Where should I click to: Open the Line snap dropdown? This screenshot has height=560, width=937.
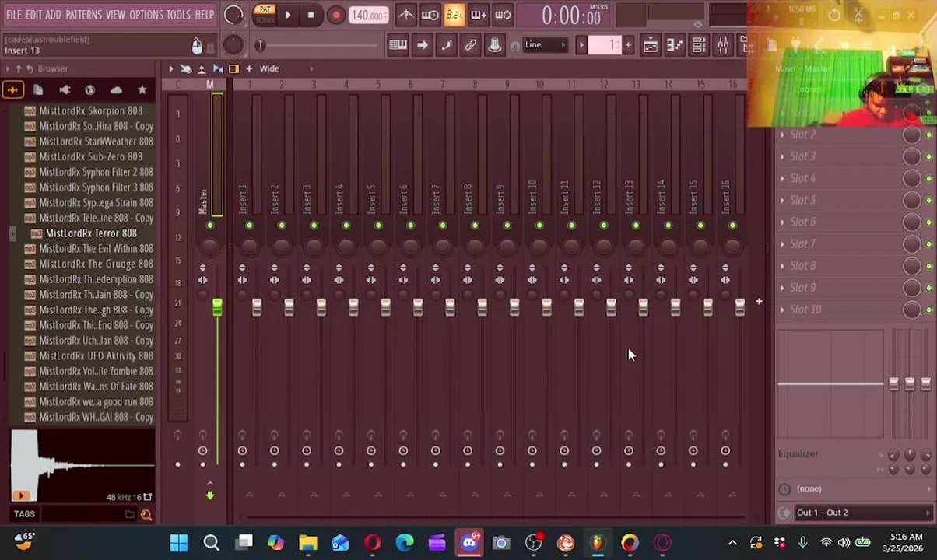pyautogui.click(x=544, y=44)
